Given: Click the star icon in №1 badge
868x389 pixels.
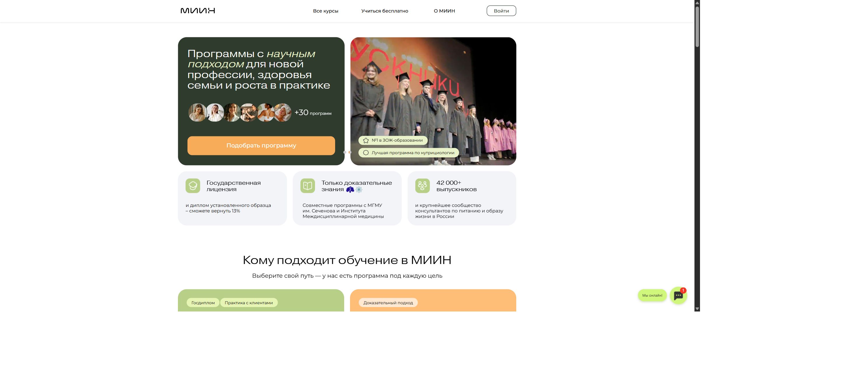Looking at the screenshot, I should [365, 140].
